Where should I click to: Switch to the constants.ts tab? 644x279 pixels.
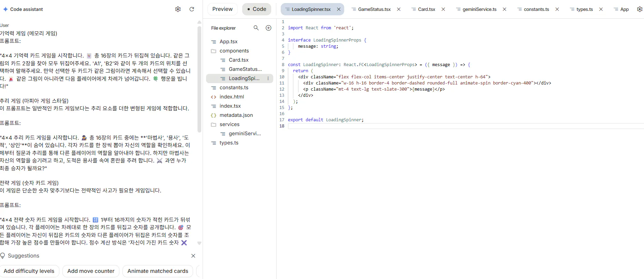[x=536, y=9]
